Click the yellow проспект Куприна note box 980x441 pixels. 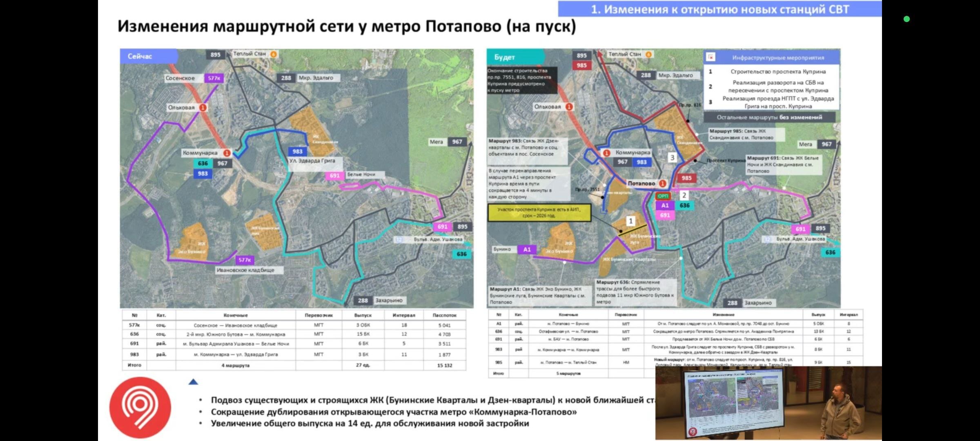(x=539, y=213)
